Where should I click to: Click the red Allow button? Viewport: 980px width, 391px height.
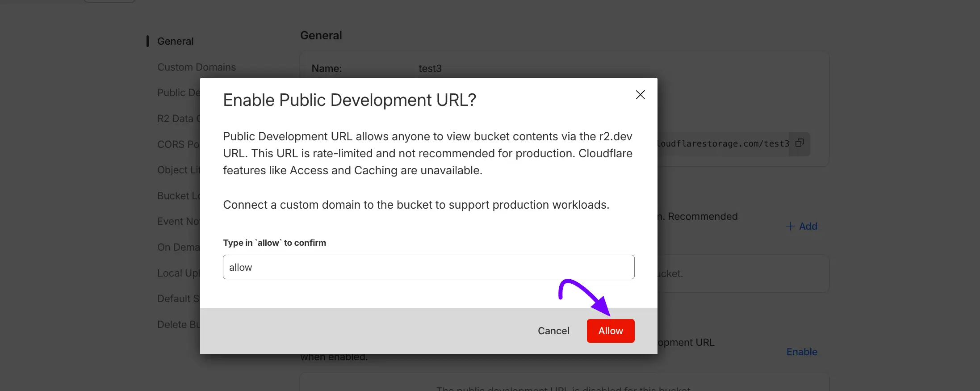coord(610,331)
